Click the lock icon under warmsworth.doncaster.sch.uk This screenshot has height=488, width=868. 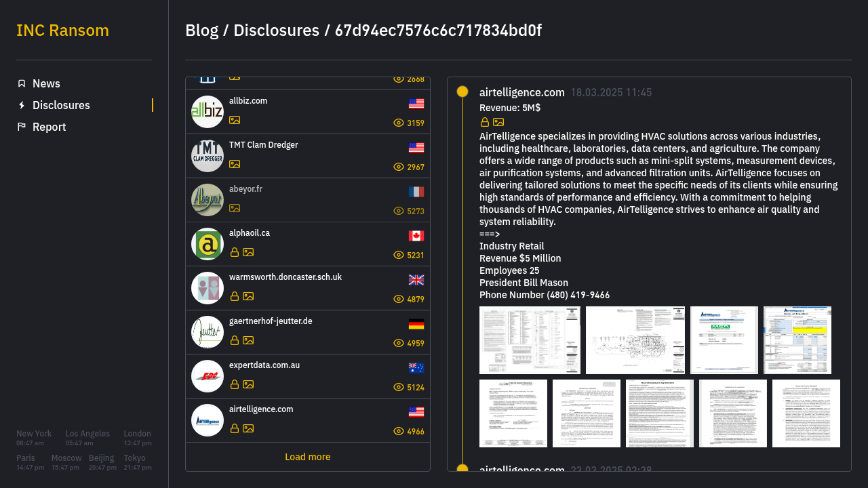point(235,296)
